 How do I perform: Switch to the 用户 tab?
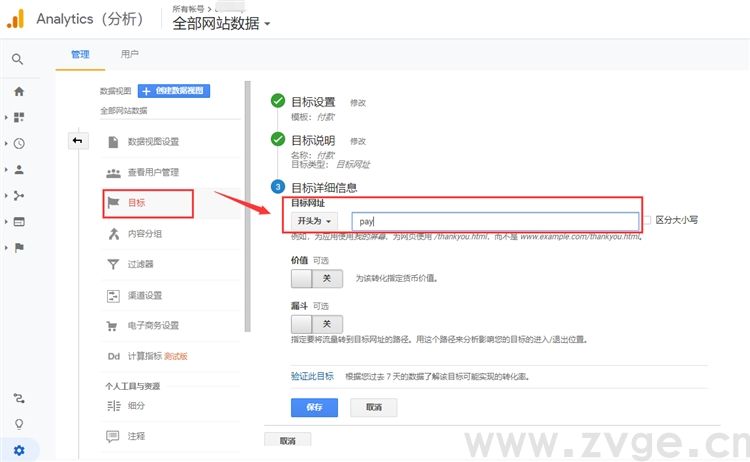point(130,54)
